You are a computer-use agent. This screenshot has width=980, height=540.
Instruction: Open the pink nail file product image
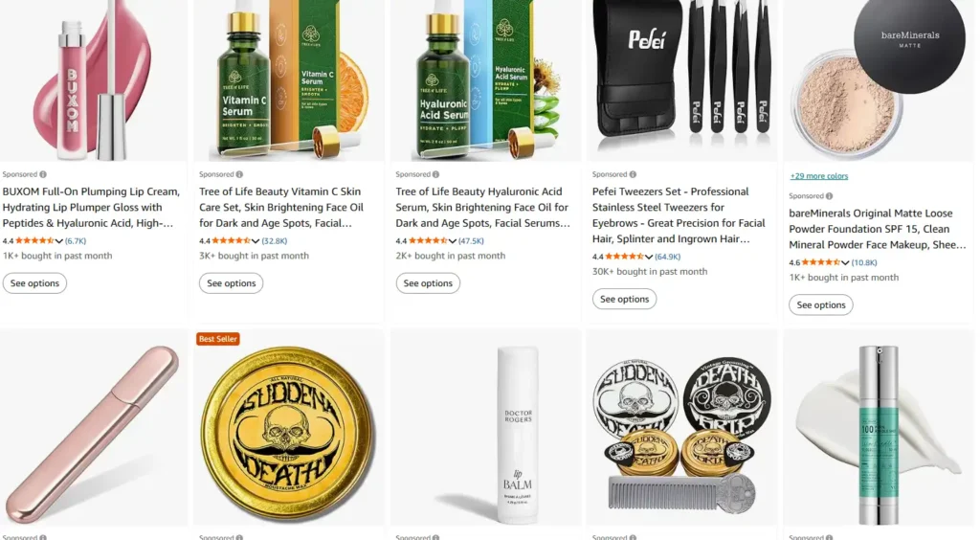point(93,429)
